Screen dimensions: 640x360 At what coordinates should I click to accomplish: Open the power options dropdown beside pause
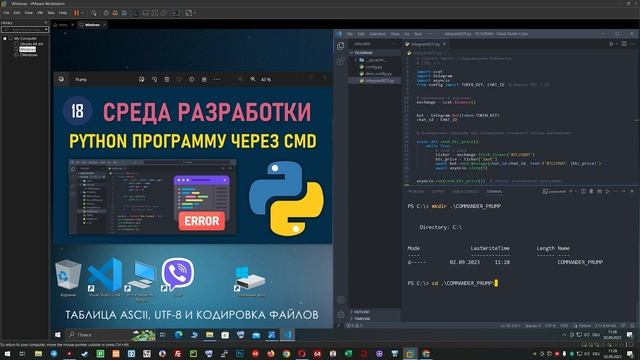point(83,13)
